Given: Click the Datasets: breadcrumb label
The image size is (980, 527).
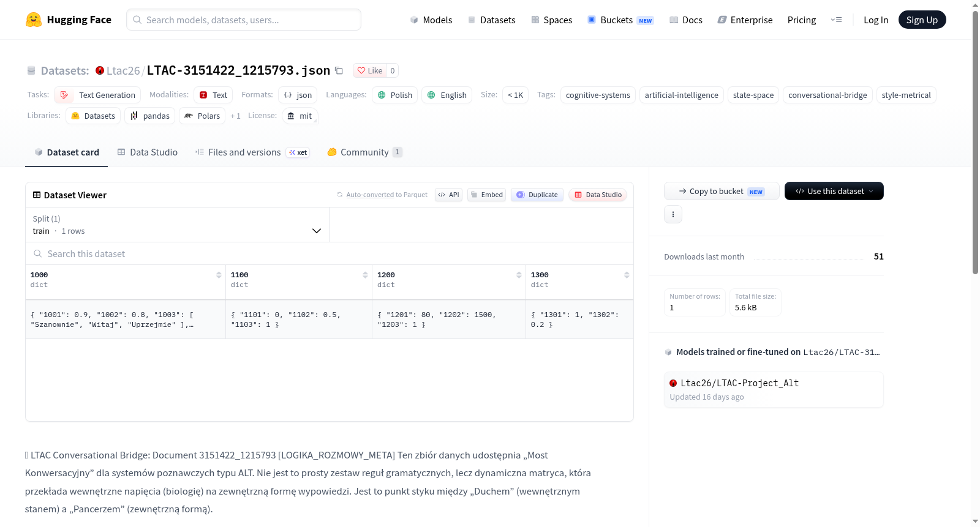Looking at the screenshot, I should pos(65,70).
